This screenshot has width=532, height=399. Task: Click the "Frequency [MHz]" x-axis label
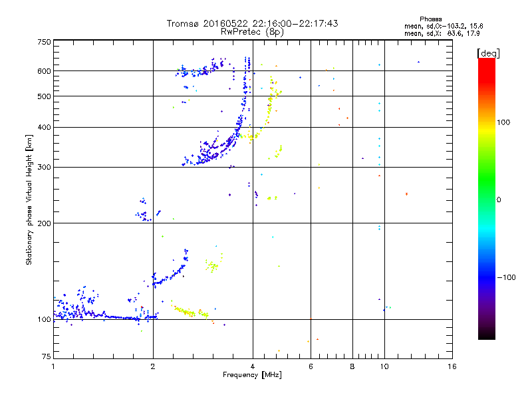252,375
